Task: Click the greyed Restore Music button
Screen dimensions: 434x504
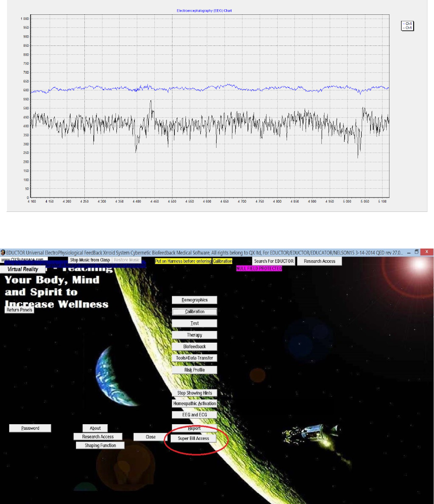Action: pos(127,260)
